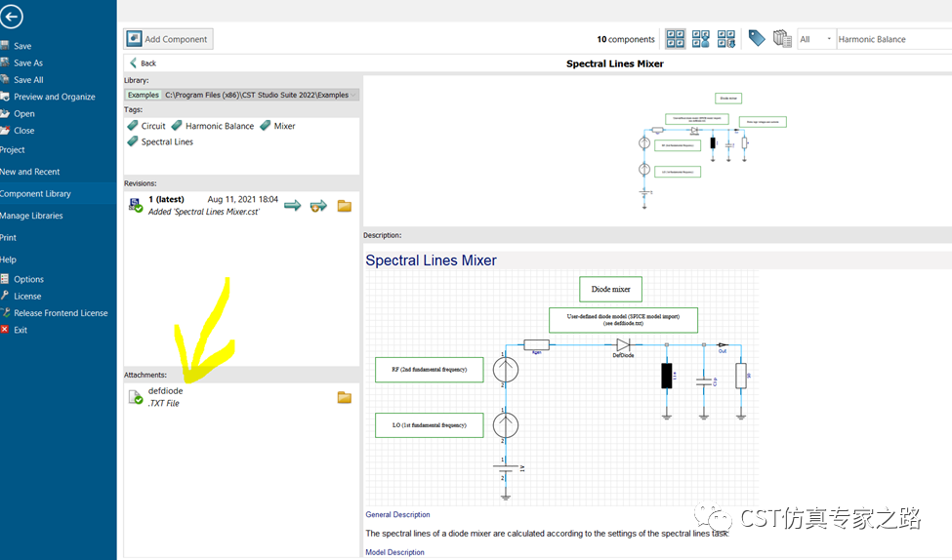This screenshot has width=952, height=560.
Task: Click the blue tag filter icon
Action: (757, 38)
